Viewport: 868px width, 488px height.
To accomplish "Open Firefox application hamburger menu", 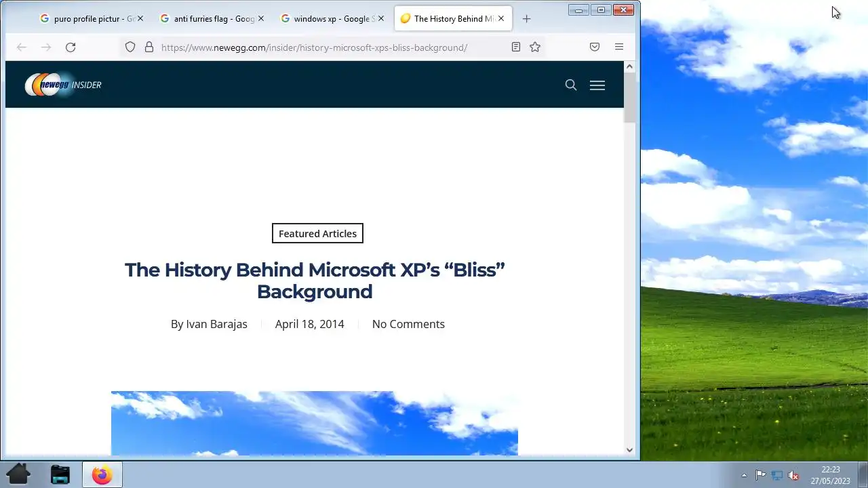I will 619,47.
